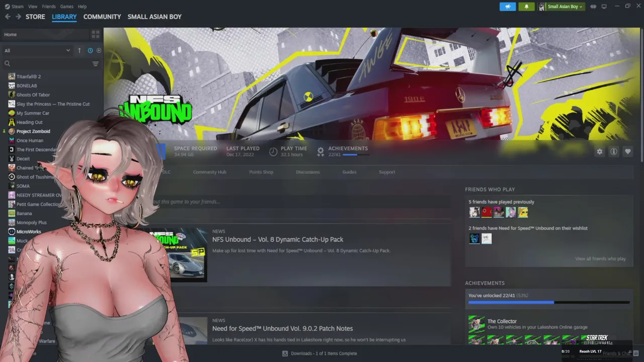Viewport: 644px width, 362px height.
Task: Open NFS Unbound Vol. 8 Dynamic Catch-Up Pack news
Action: click(x=278, y=239)
